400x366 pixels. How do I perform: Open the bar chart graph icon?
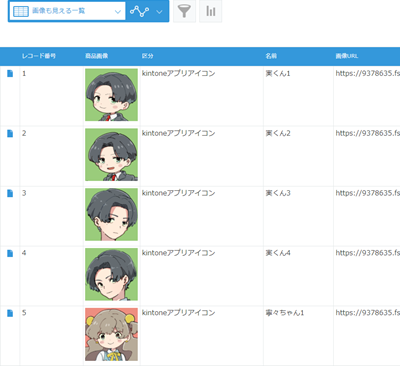tap(210, 11)
